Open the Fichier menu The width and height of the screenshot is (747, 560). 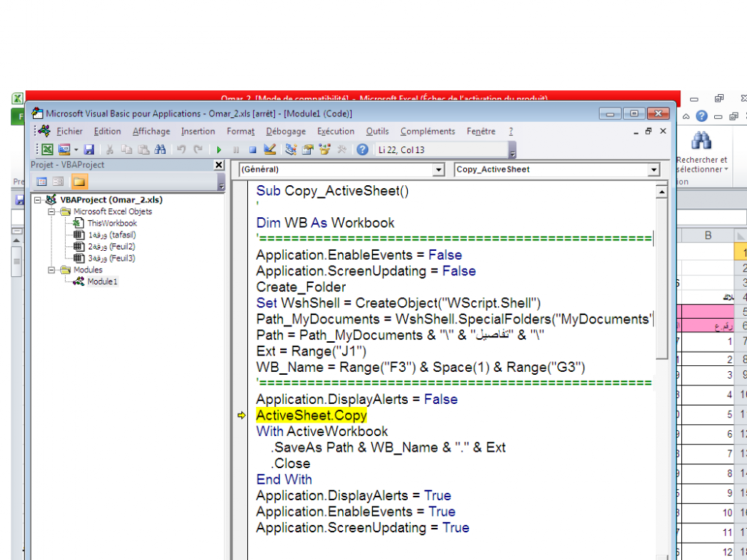(x=69, y=131)
